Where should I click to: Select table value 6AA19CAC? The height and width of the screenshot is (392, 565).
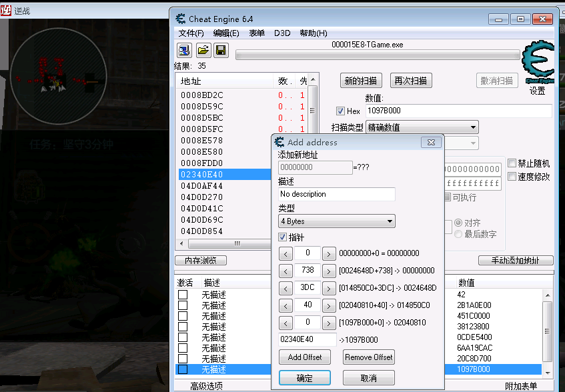474,348
